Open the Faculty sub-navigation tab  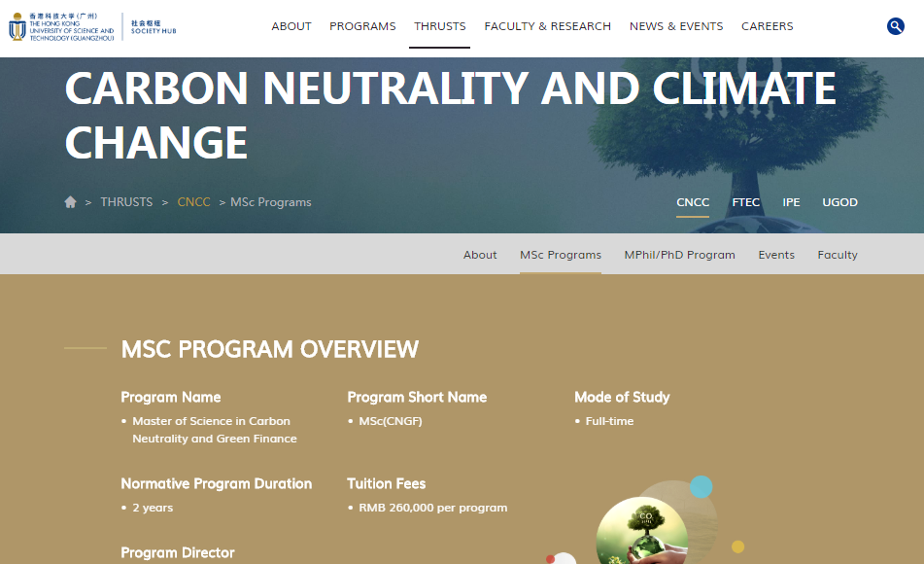click(x=838, y=255)
